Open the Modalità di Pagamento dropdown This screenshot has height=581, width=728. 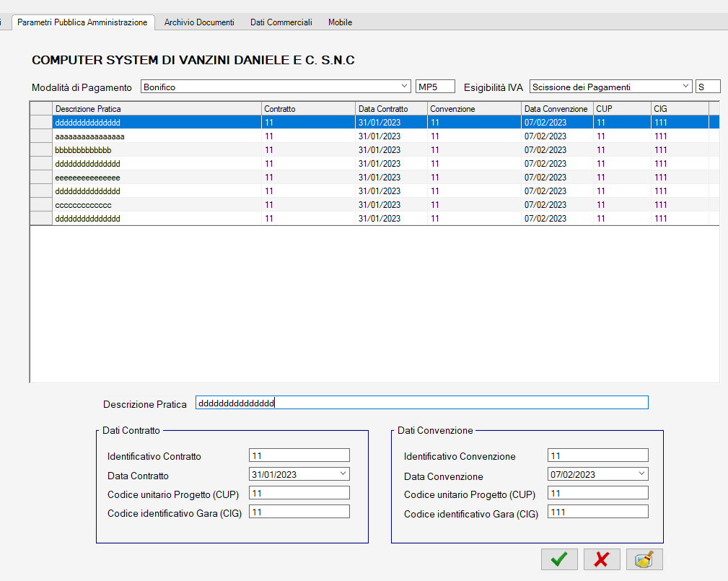click(403, 87)
